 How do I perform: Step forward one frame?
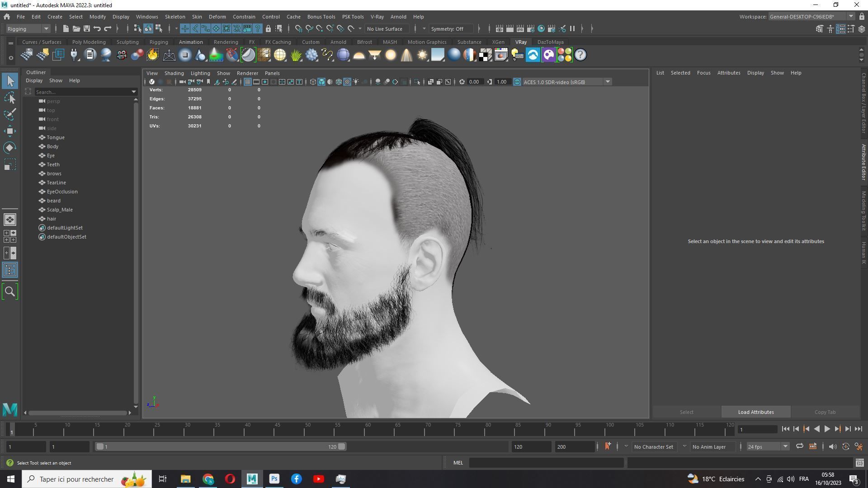pyautogui.click(x=848, y=429)
